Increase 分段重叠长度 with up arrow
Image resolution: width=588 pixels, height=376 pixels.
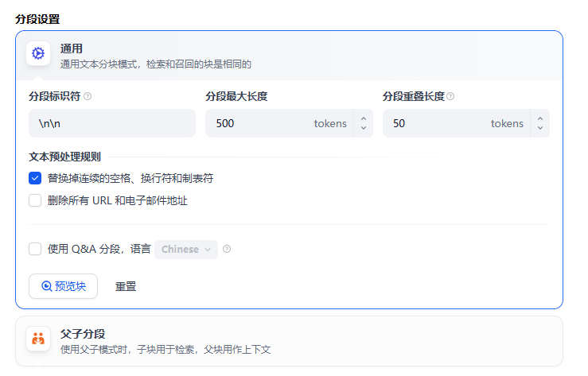click(x=540, y=118)
